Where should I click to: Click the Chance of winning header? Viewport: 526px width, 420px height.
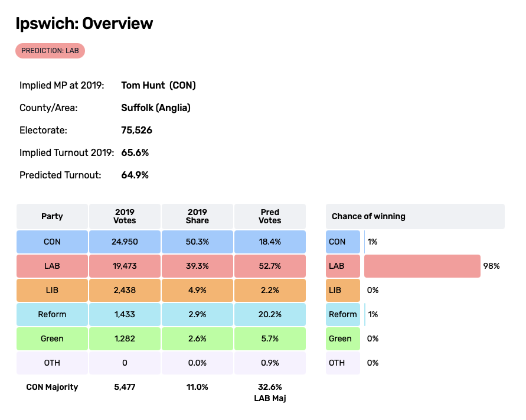click(415, 216)
